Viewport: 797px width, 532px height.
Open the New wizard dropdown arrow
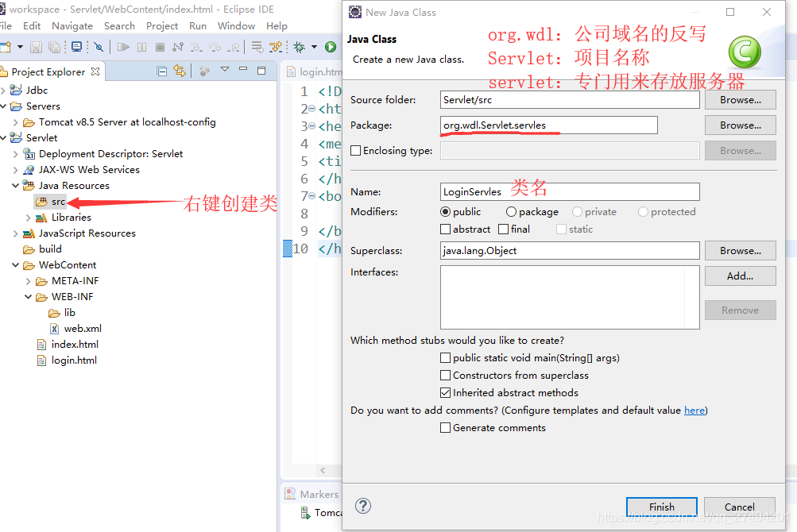pyautogui.click(x=21, y=48)
